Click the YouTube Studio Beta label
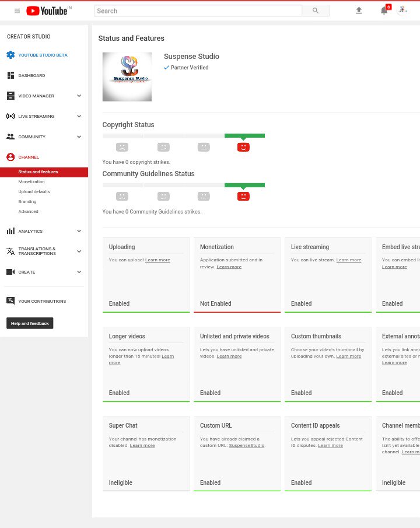Screen dimensions: 420x528 (x=43, y=55)
